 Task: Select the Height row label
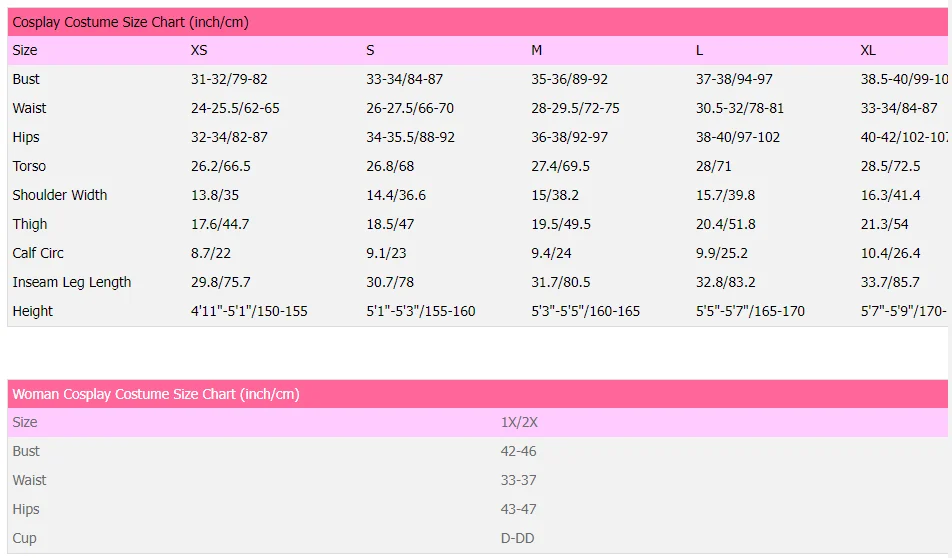pos(33,311)
